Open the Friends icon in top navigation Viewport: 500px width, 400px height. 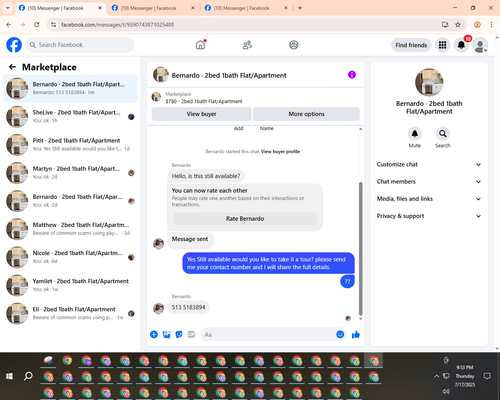coord(247,45)
